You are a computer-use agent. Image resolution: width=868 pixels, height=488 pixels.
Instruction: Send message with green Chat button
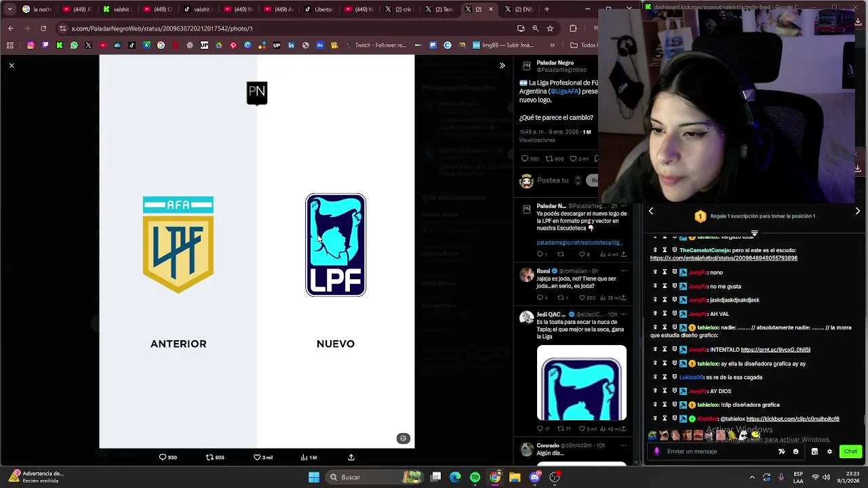point(850,451)
